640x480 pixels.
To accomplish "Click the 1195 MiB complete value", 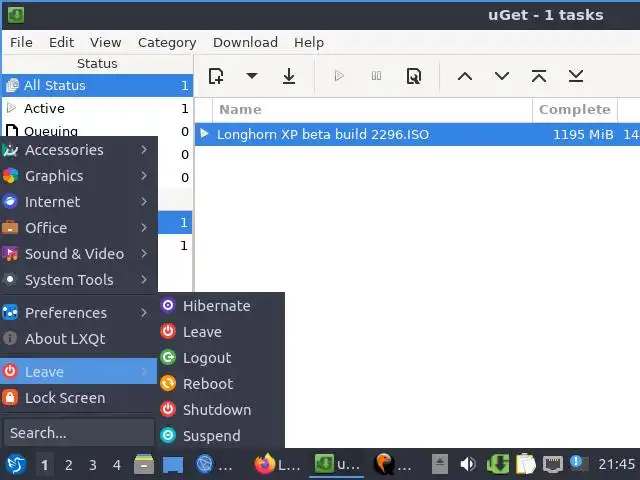I will [582, 135].
